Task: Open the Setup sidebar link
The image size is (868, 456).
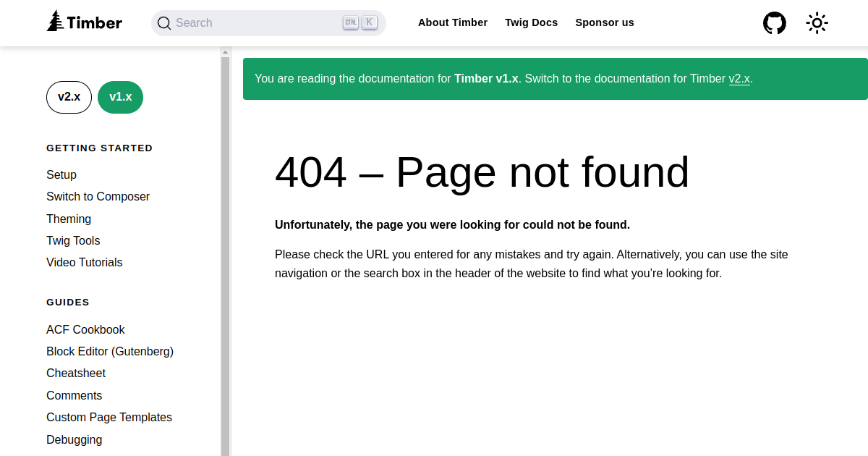Action: pos(61,174)
